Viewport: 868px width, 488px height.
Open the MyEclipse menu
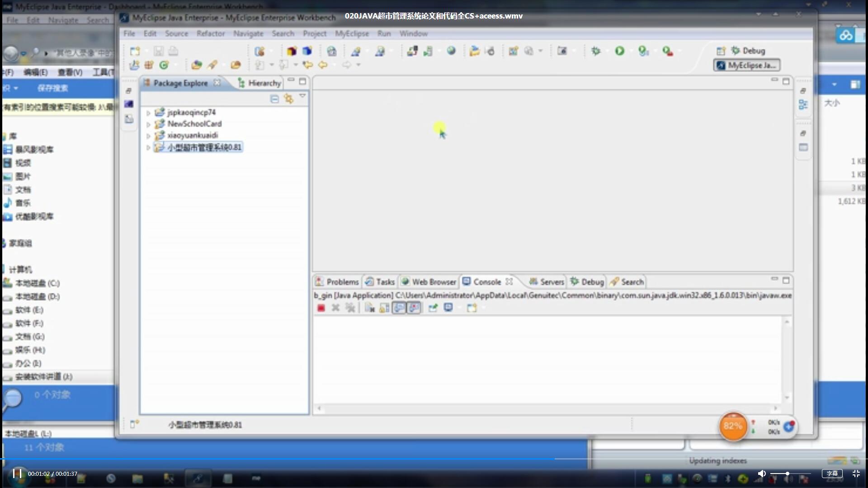pos(352,33)
